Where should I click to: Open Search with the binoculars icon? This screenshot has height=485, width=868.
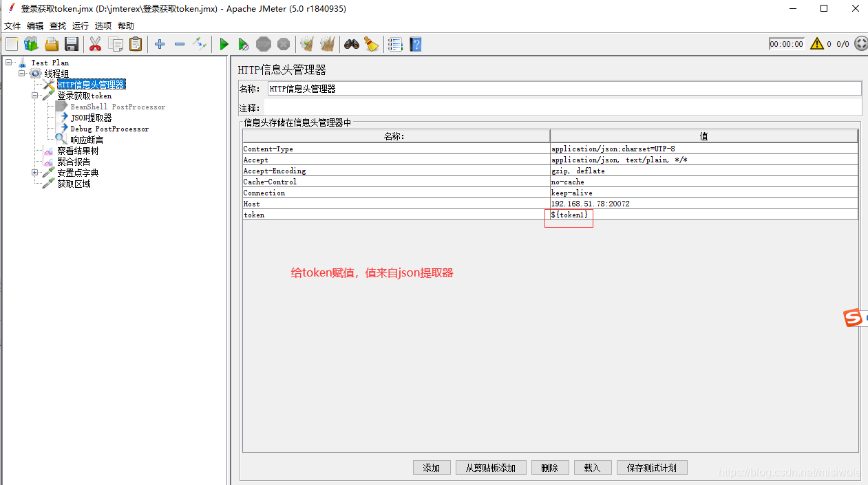pos(352,44)
